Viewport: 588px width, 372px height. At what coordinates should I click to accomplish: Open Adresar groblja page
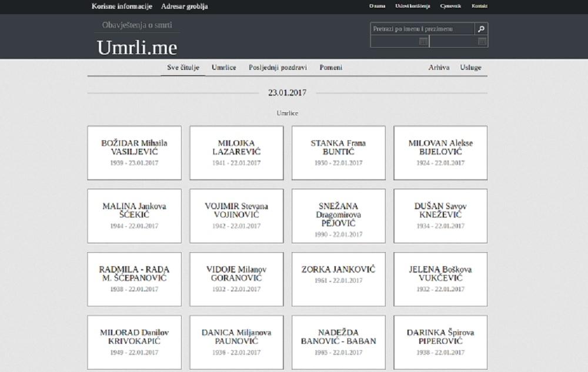click(184, 6)
